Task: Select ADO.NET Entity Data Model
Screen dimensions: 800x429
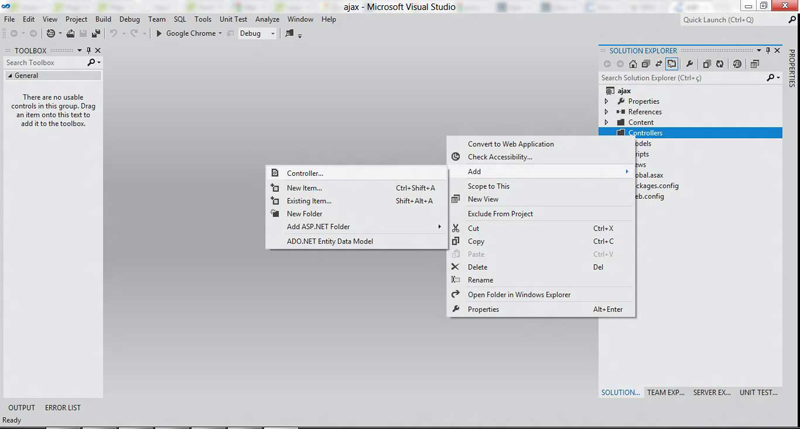Action: (356, 241)
